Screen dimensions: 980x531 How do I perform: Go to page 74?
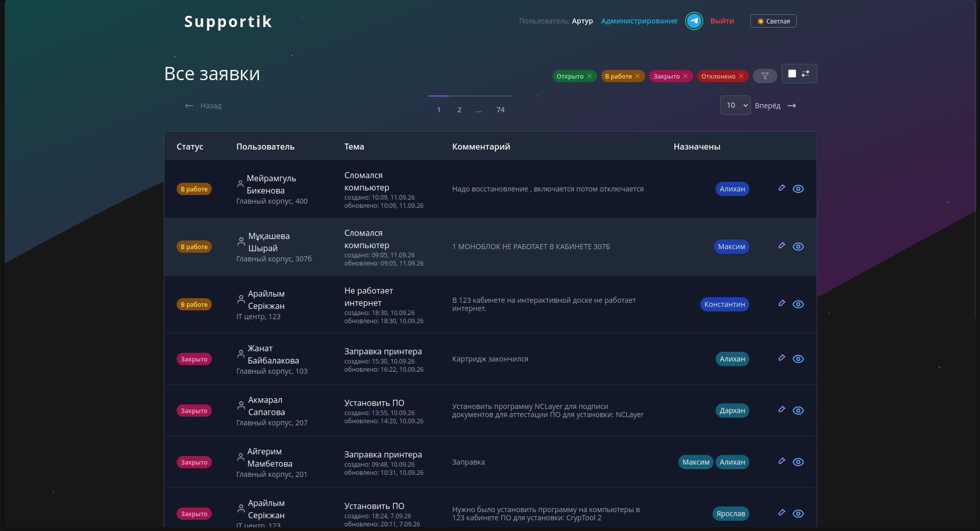501,110
